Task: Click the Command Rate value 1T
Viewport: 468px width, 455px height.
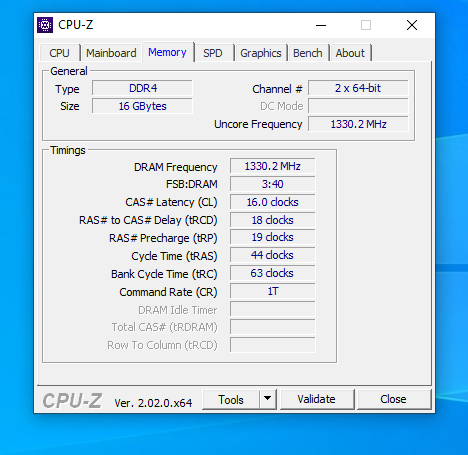Action: pos(273,291)
